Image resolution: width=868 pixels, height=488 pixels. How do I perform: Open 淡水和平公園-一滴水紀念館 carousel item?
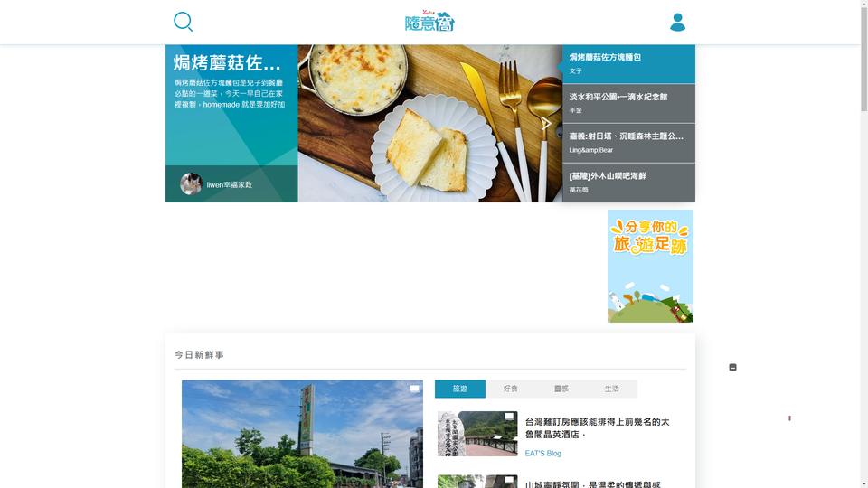(628, 103)
